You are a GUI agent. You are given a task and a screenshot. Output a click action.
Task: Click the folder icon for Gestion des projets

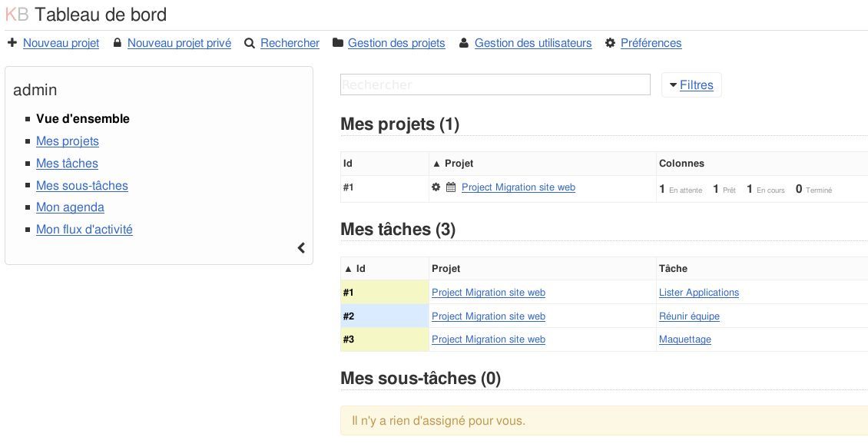pos(338,43)
